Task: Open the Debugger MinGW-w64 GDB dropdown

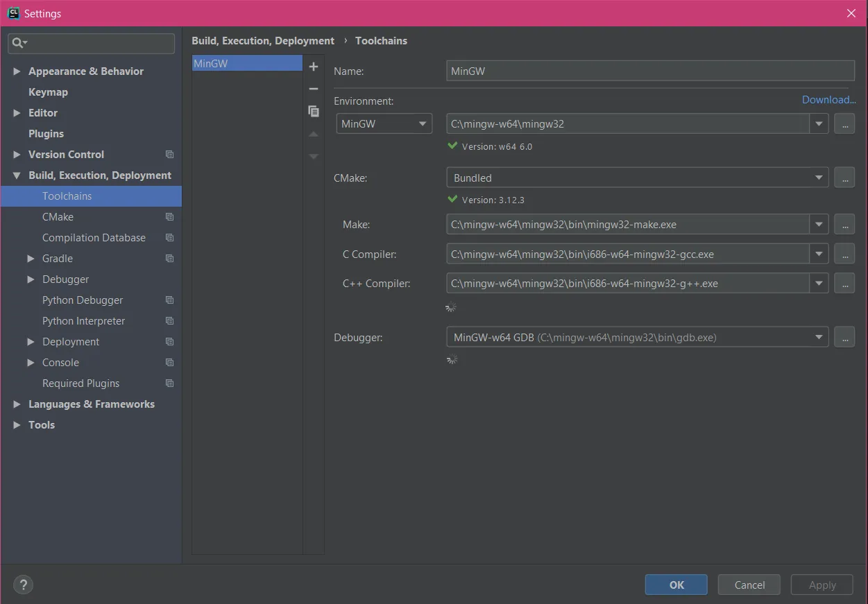Action: tap(637, 337)
